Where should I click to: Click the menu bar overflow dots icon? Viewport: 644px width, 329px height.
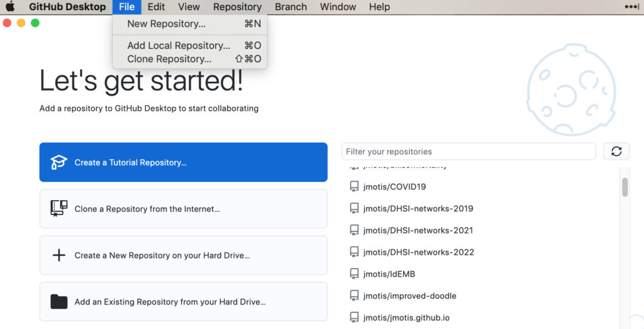point(631,6)
